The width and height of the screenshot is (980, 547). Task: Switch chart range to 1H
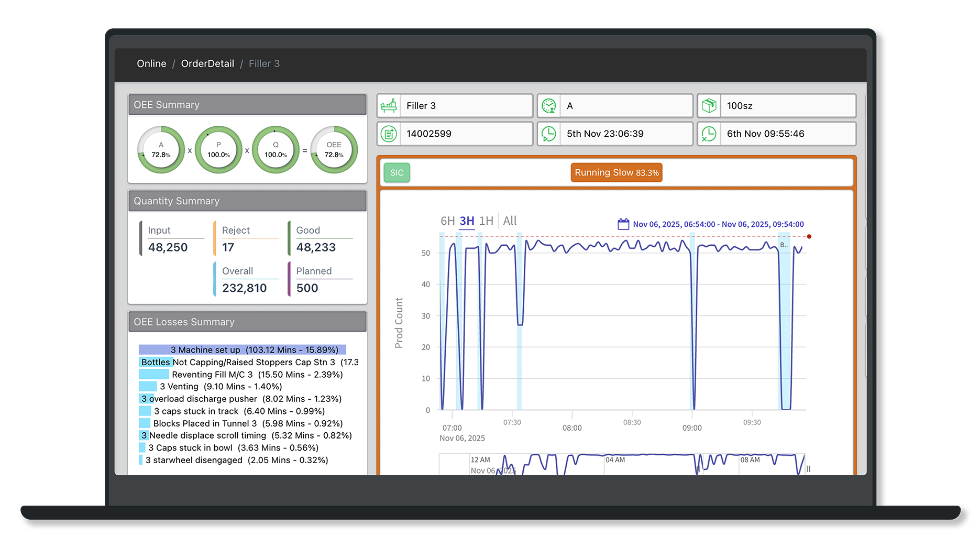point(486,221)
